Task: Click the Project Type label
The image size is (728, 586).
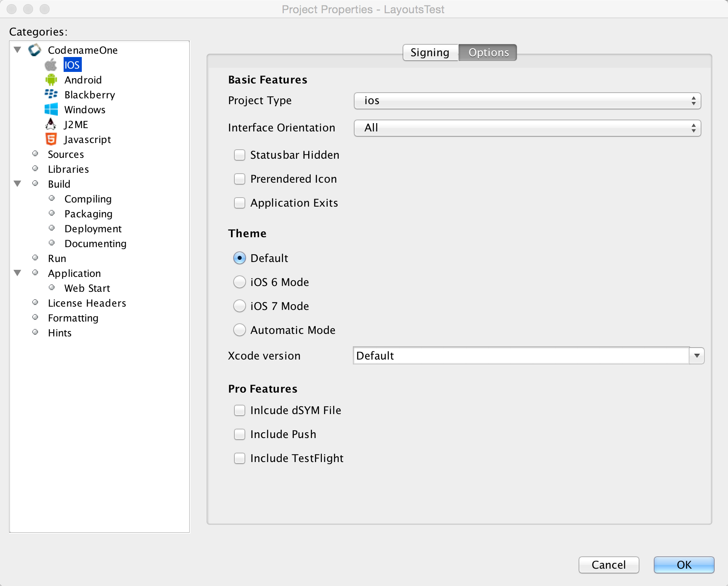Action: pos(260,100)
